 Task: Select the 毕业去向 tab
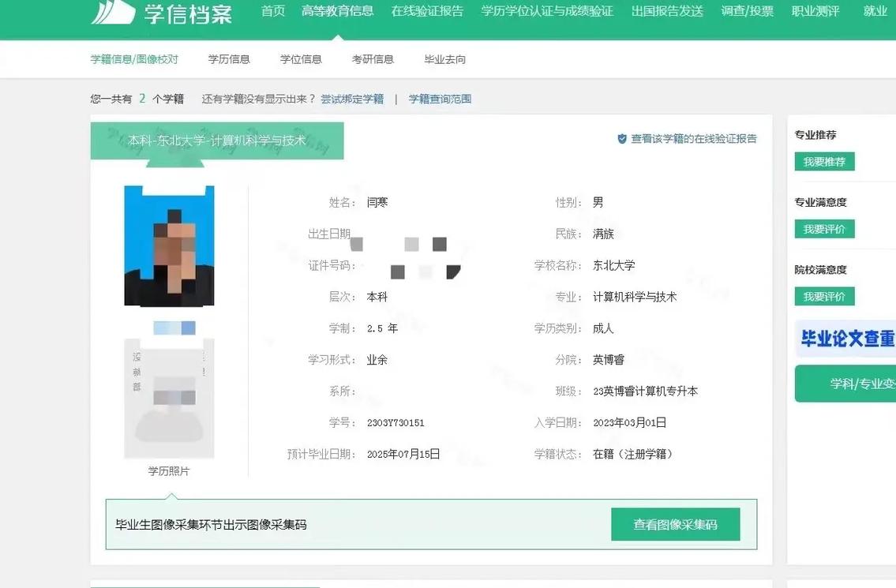tap(445, 59)
